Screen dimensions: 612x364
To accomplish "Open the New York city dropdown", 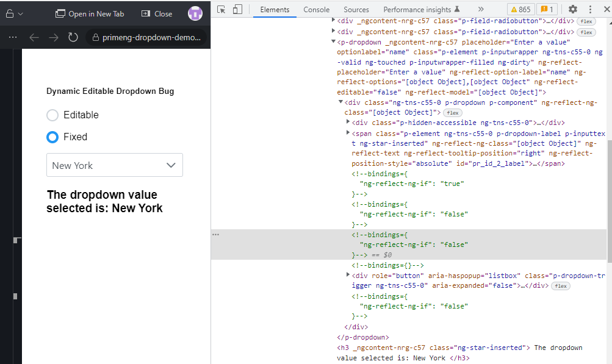I will [114, 165].
